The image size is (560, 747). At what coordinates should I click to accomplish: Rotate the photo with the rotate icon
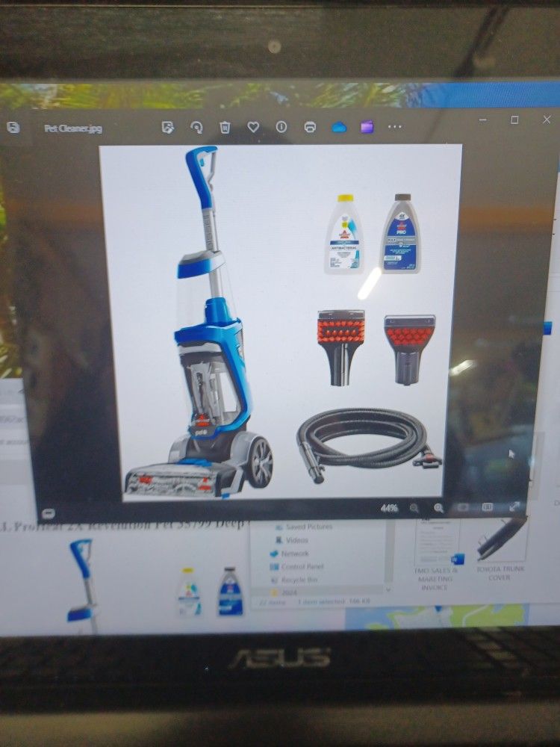[196, 128]
